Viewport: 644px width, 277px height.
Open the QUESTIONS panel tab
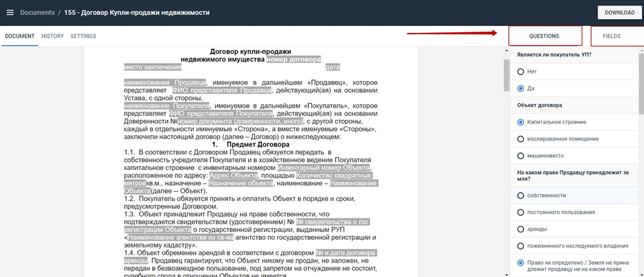tap(545, 36)
